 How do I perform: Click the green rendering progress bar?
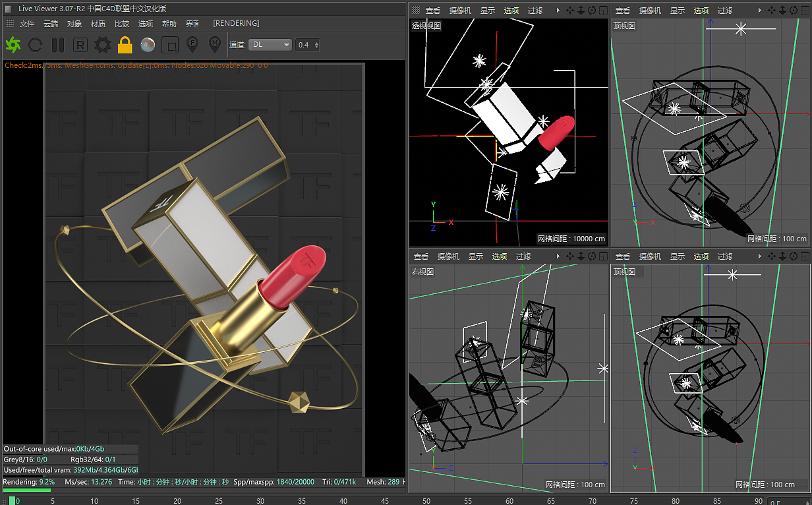27,490
